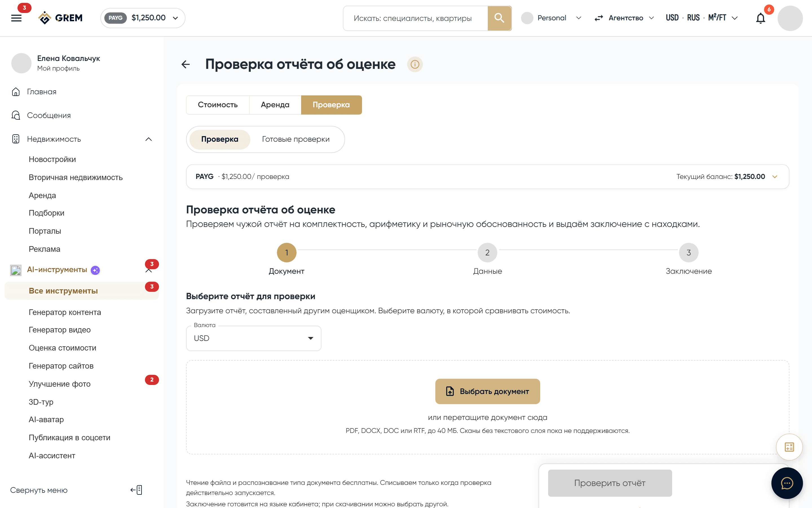Click the Недвижимость building icon
The height and width of the screenshot is (508, 812).
tap(16, 139)
